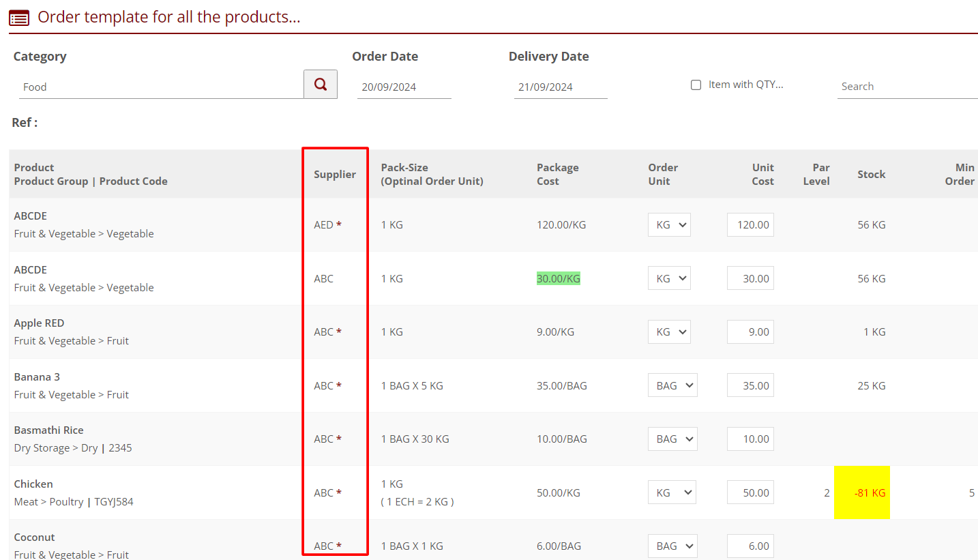Viewport: 978px width, 560px height.
Task: Focus the Search text box
Action: [906, 87]
